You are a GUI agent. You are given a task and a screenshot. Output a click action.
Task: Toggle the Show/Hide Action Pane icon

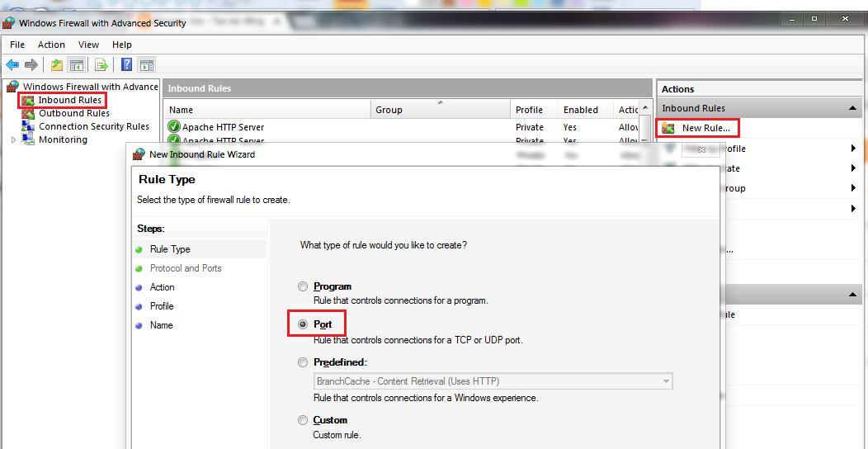[x=146, y=64]
